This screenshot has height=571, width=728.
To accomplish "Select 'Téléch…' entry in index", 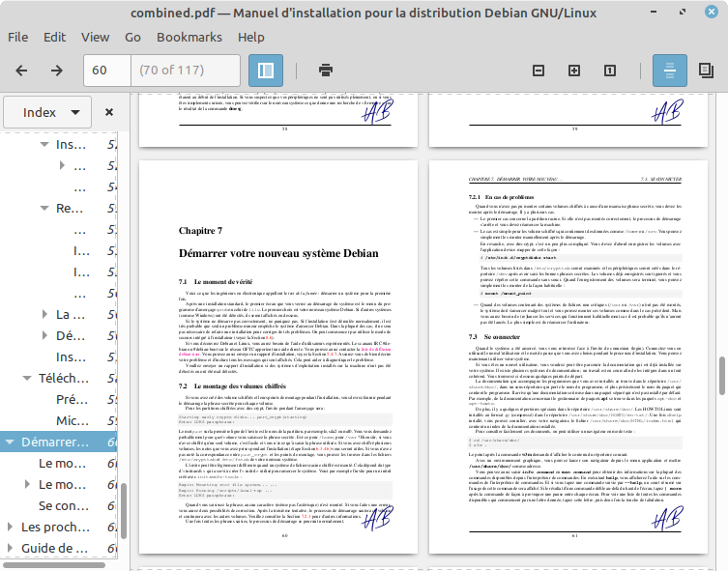I will tap(64, 379).
